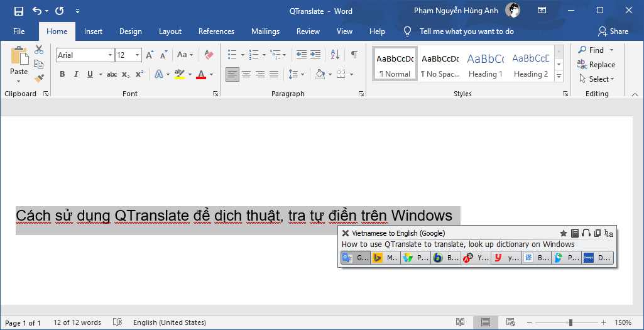
Task: Open dictionary book icon in QTranslate popup
Action: [x=575, y=233]
